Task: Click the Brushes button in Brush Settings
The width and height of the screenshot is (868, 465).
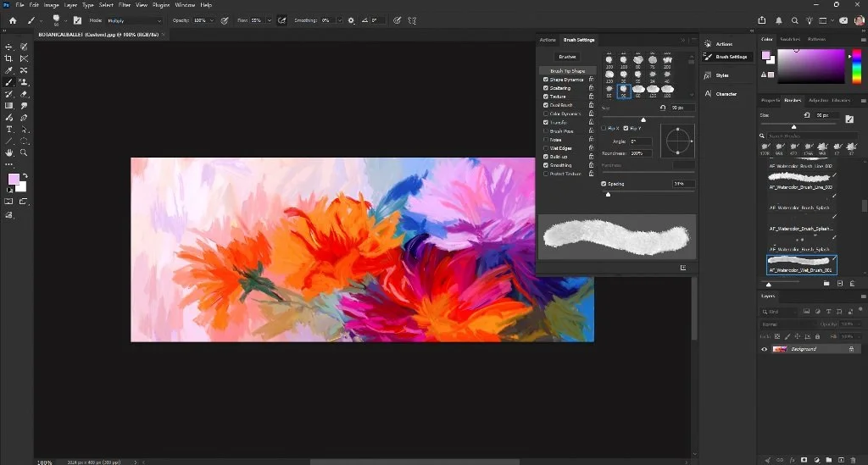Action: point(567,57)
